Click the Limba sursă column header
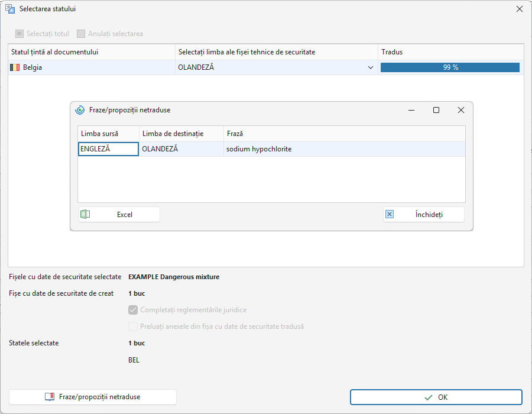This screenshot has height=414, width=532. [x=109, y=134]
